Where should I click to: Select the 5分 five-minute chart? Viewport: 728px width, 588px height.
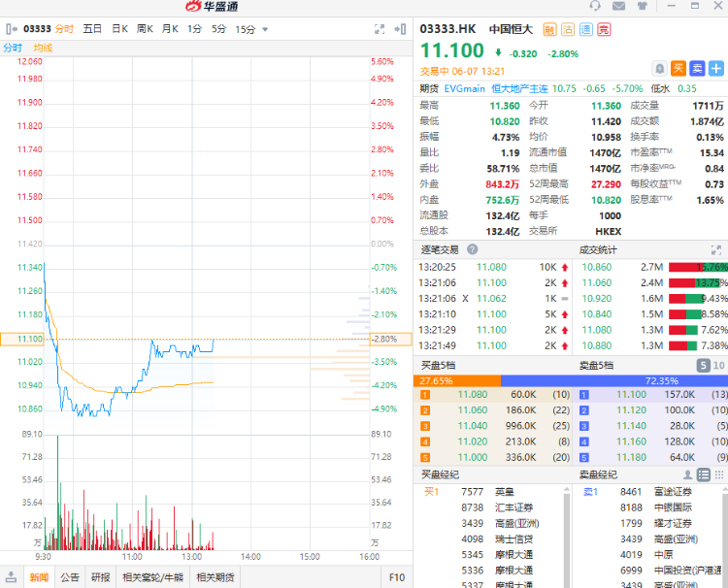(x=218, y=29)
